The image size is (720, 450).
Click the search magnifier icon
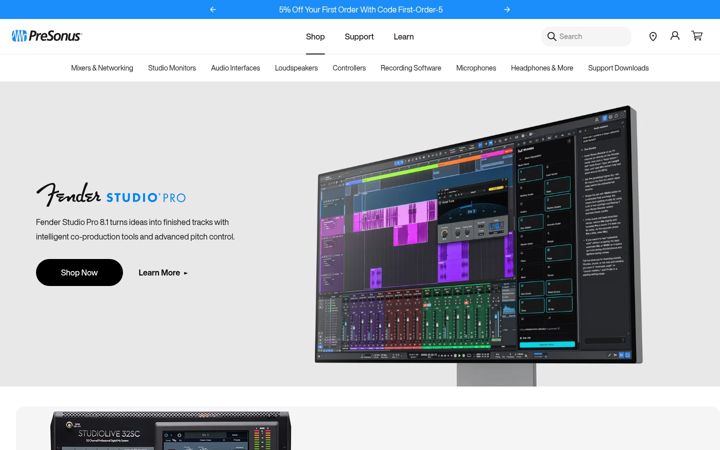tap(551, 36)
